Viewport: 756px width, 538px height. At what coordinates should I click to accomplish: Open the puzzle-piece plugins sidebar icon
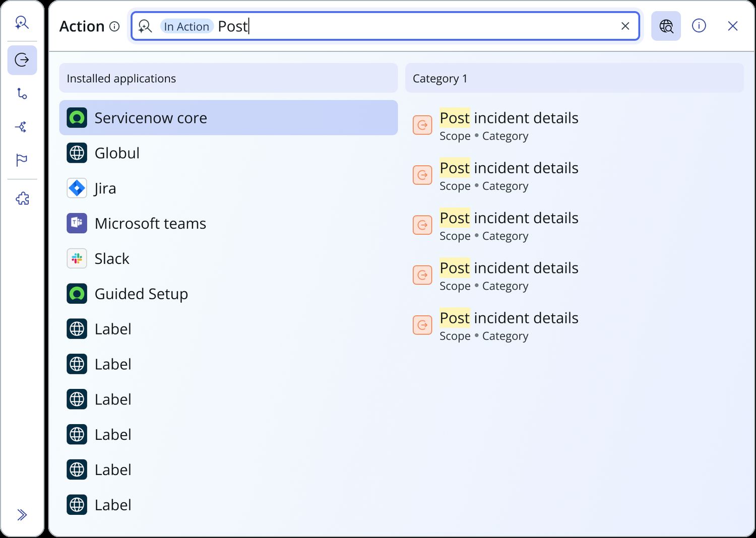[x=22, y=199]
